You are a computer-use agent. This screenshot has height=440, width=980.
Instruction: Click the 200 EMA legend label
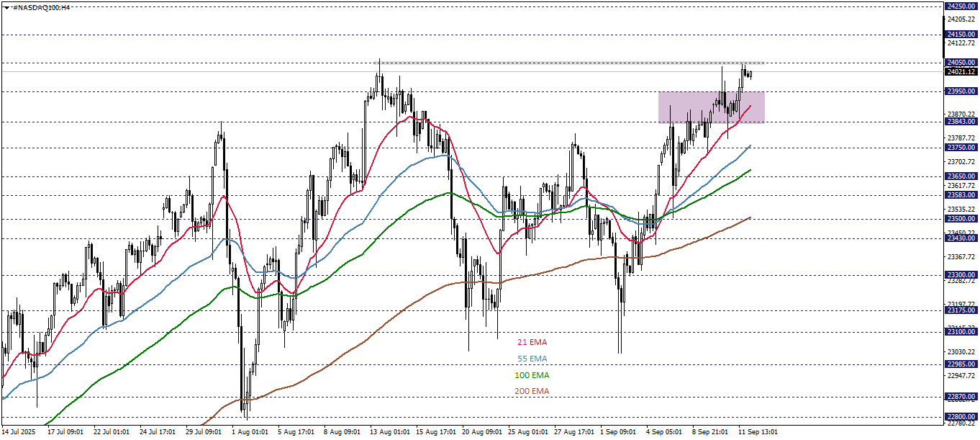(532, 391)
